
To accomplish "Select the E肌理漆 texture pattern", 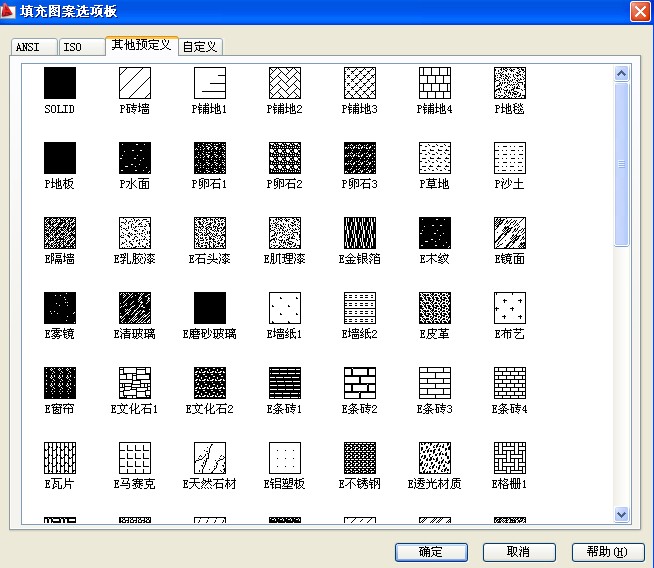I will click(285, 233).
